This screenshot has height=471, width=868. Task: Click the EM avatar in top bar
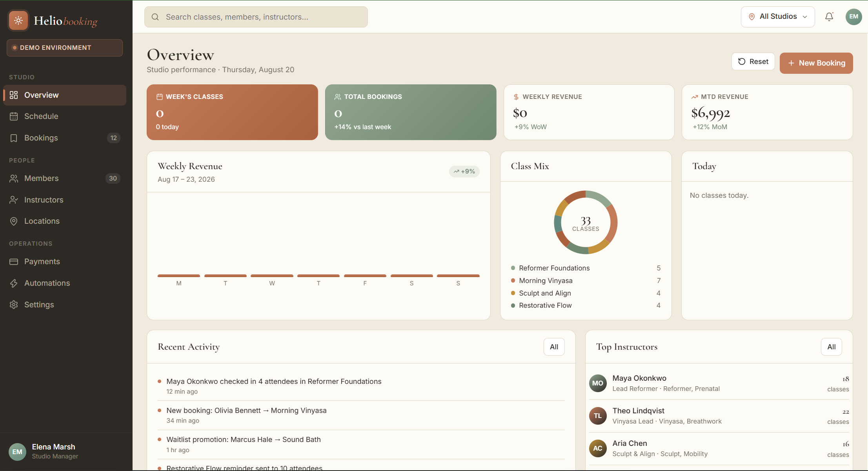[853, 17]
